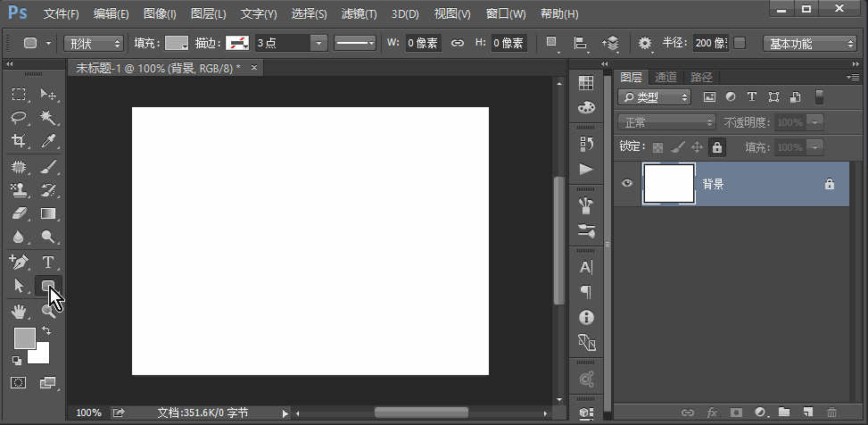Select the Crop tool
Viewport: 868px width, 425px height.
[19, 141]
